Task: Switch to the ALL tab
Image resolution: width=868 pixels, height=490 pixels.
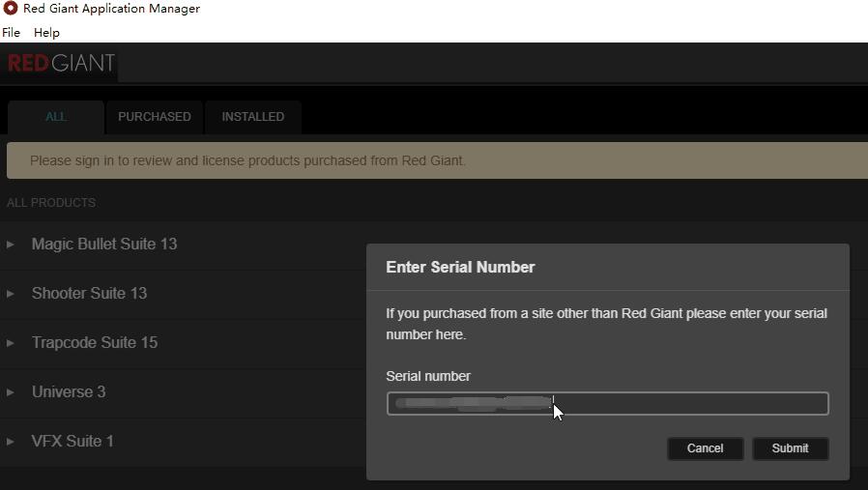Action: pos(56,117)
